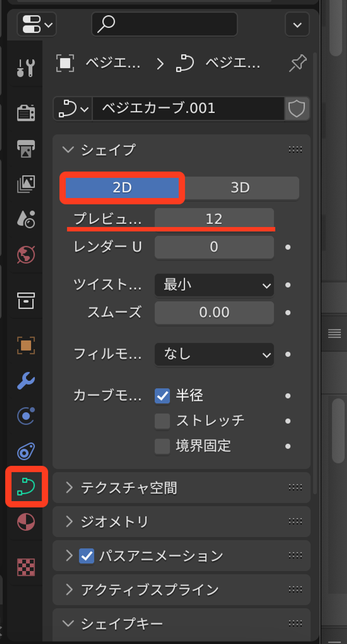The image size is (347, 644).
Task: Click the fake user shield icon
Action: coord(297,109)
